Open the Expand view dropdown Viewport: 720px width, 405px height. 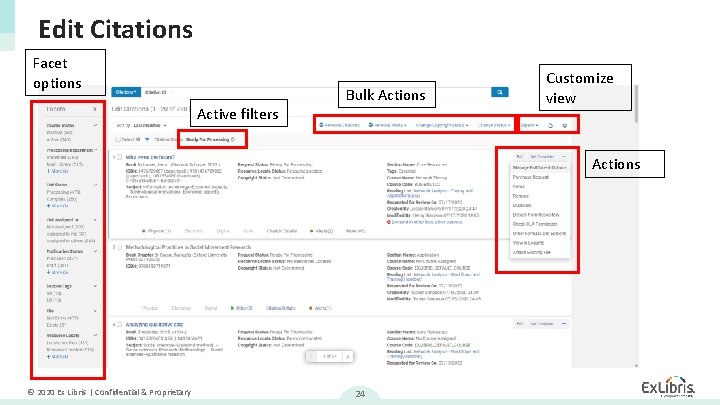pyautogui.click(x=529, y=125)
